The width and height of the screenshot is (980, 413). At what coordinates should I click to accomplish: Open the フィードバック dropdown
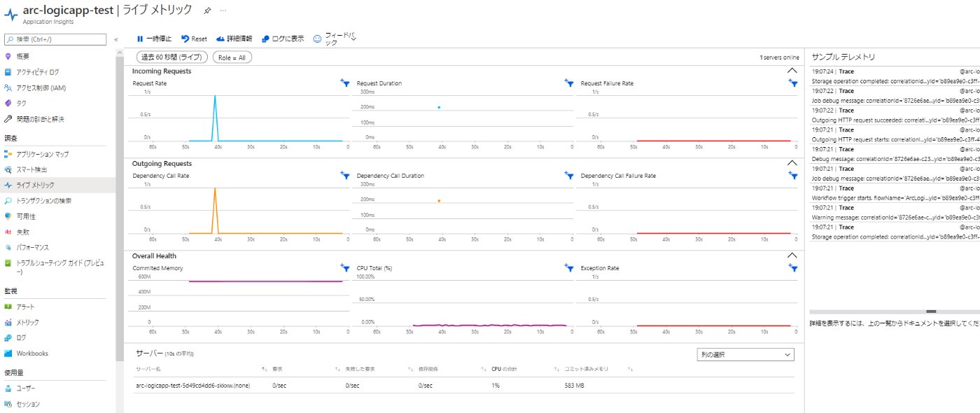tap(335, 39)
